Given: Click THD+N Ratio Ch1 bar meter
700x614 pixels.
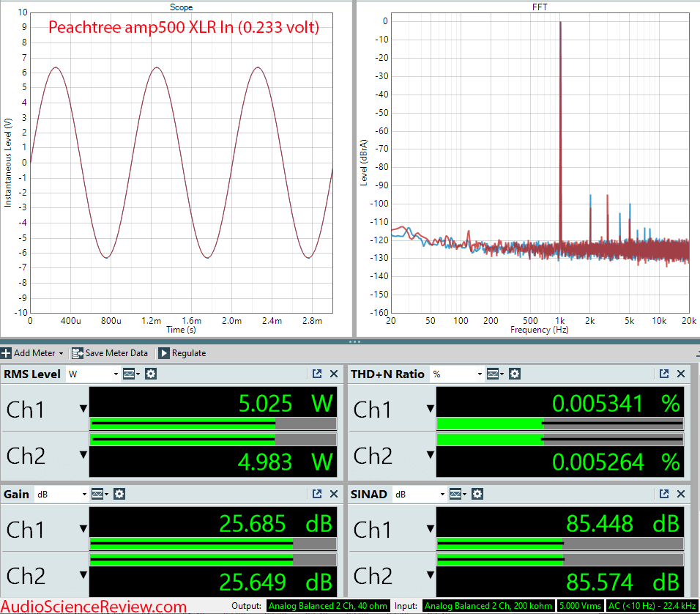Looking at the screenshot, I should coord(560,423).
